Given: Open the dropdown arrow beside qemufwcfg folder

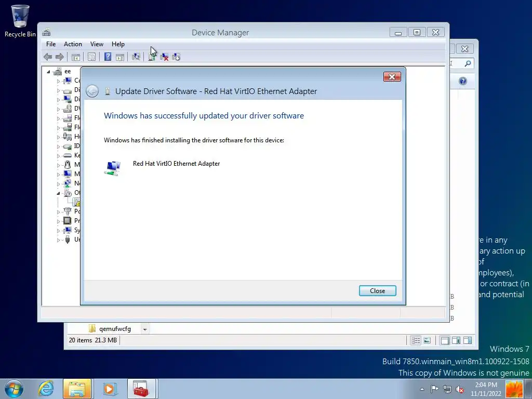Looking at the screenshot, I should (145, 329).
